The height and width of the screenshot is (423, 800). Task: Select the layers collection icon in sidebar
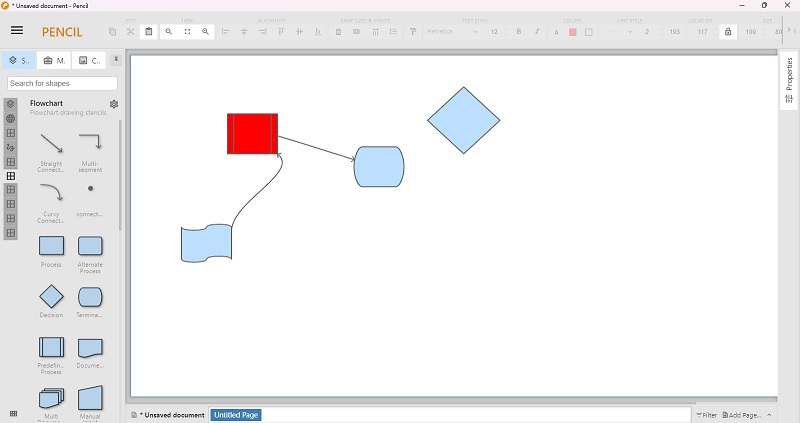point(11,104)
